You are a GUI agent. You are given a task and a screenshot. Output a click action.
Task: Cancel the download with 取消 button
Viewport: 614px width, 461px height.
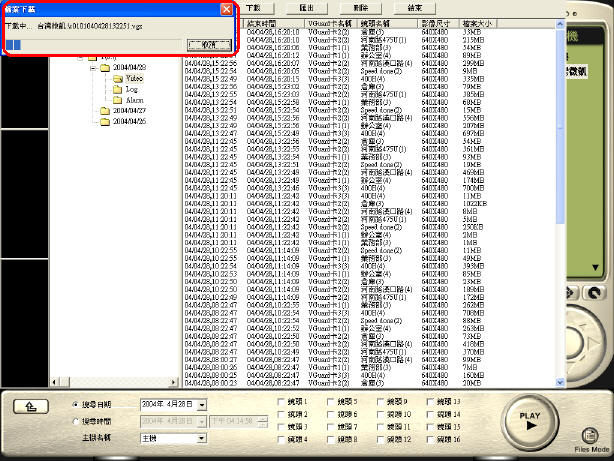pyautogui.click(x=209, y=45)
